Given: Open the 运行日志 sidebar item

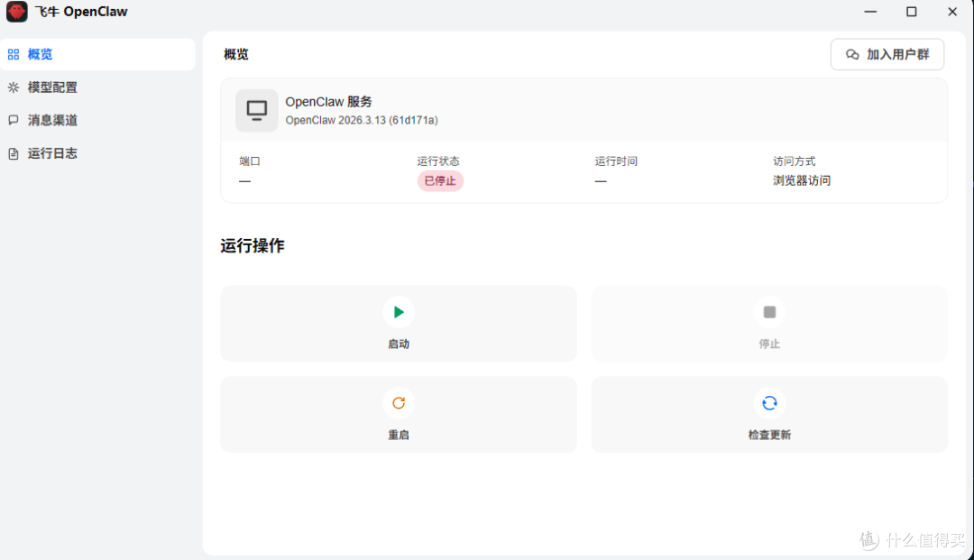Looking at the screenshot, I should pos(97,153).
